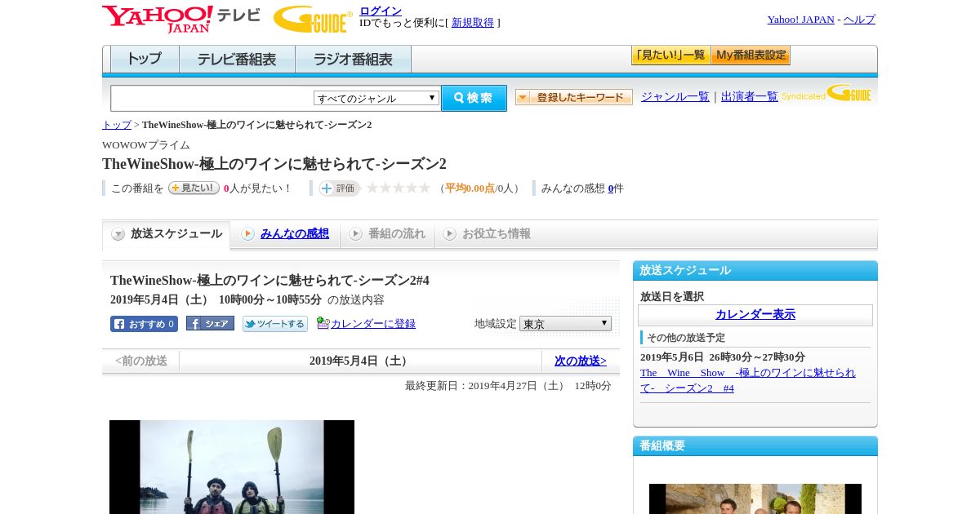Image resolution: width=980 pixels, height=514 pixels.
Task: Open The Wine Show シーズン2 #4 schedule link
Action: click(748, 380)
